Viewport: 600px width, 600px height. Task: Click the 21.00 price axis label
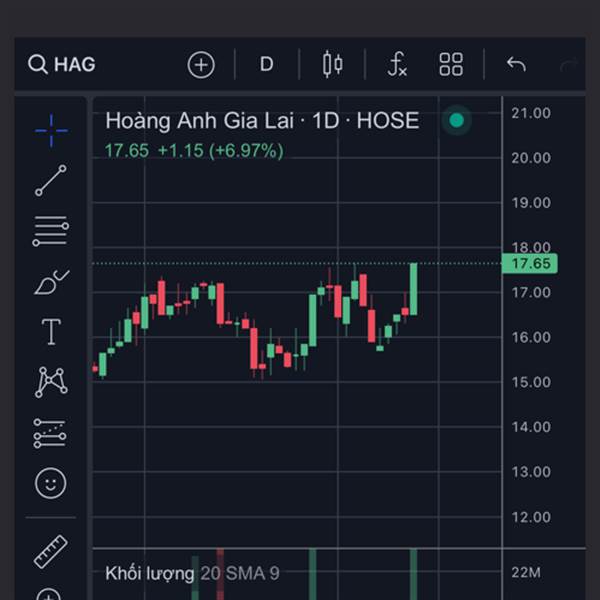pyautogui.click(x=531, y=113)
